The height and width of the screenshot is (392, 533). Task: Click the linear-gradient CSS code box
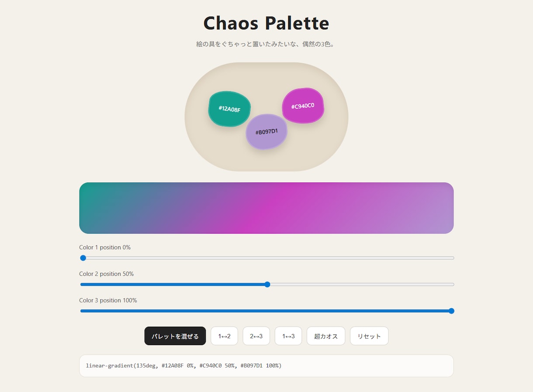click(266, 366)
